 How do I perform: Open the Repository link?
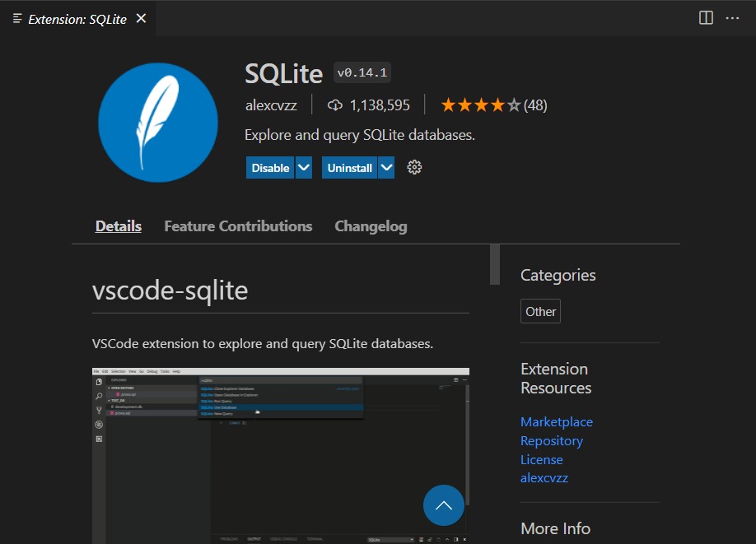point(551,440)
